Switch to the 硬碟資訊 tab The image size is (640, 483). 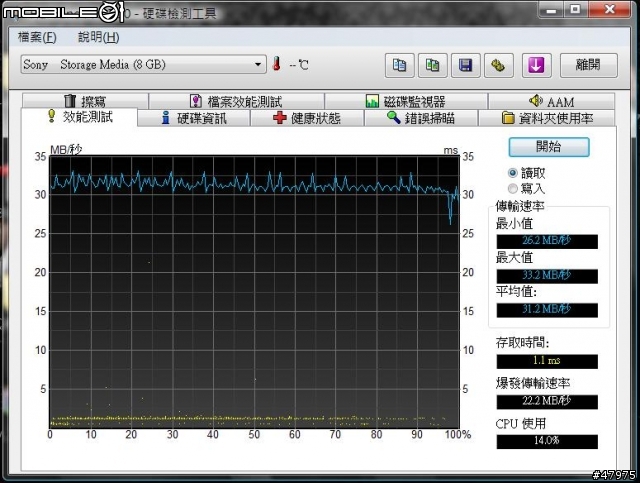194,118
